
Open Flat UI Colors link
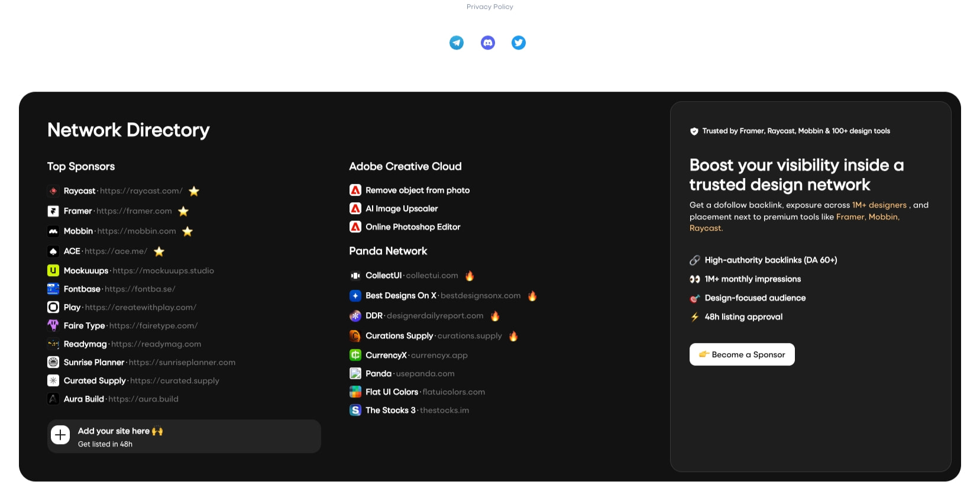tap(425, 392)
